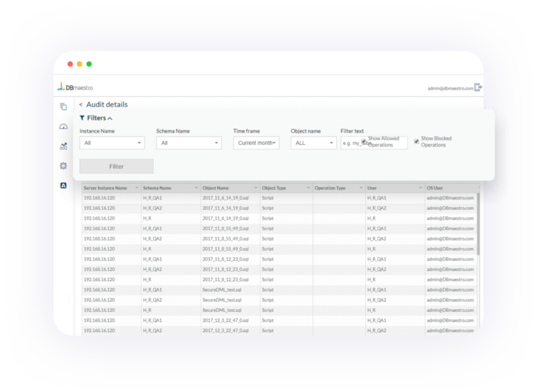The width and height of the screenshot is (537, 392).
Task: Select the documents icon at sidebar top
Action: [x=63, y=106]
